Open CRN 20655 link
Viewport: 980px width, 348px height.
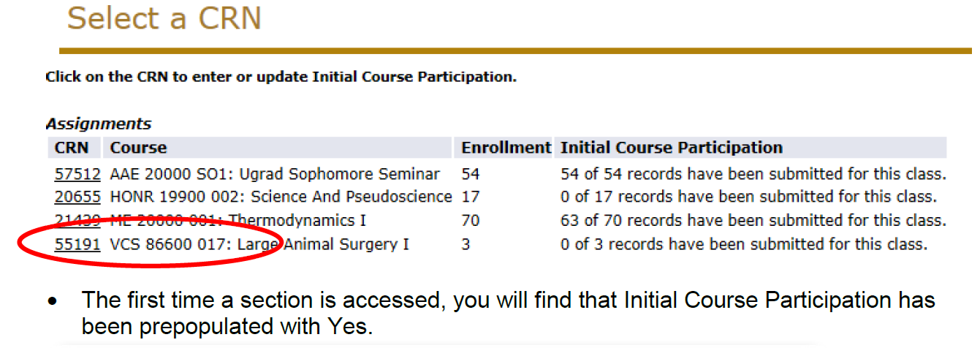click(x=77, y=197)
